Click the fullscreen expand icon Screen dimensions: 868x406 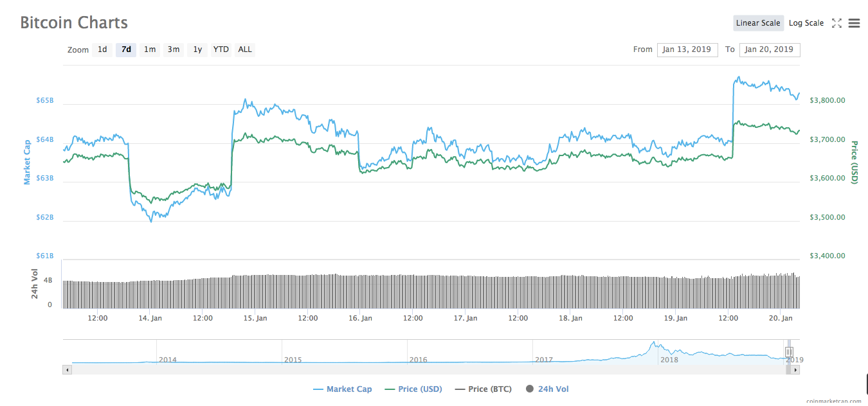coord(836,22)
